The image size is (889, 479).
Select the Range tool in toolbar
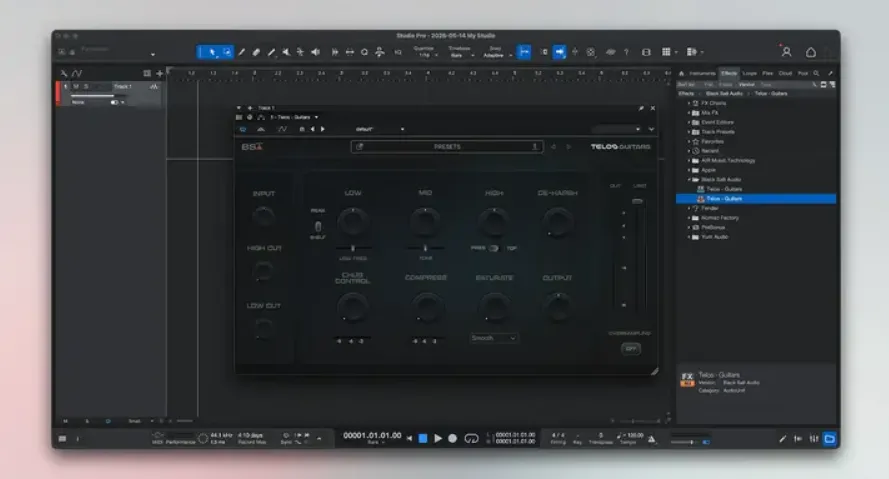(227, 52)
